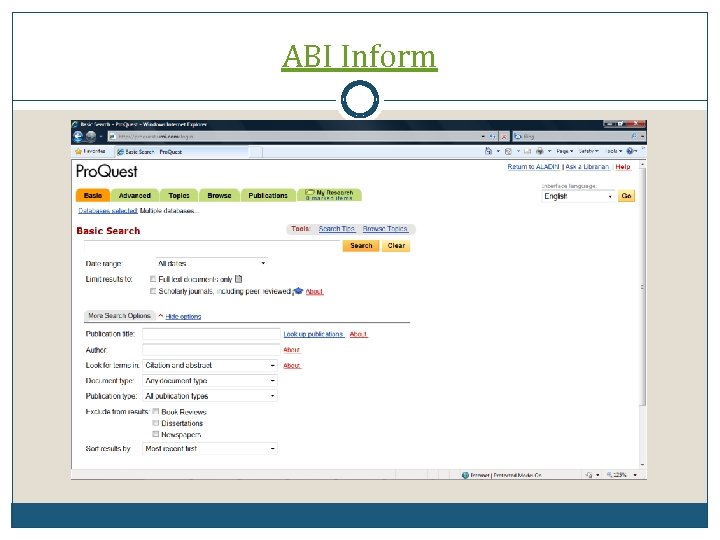Open the Publication type dropdown

(210, 396)
